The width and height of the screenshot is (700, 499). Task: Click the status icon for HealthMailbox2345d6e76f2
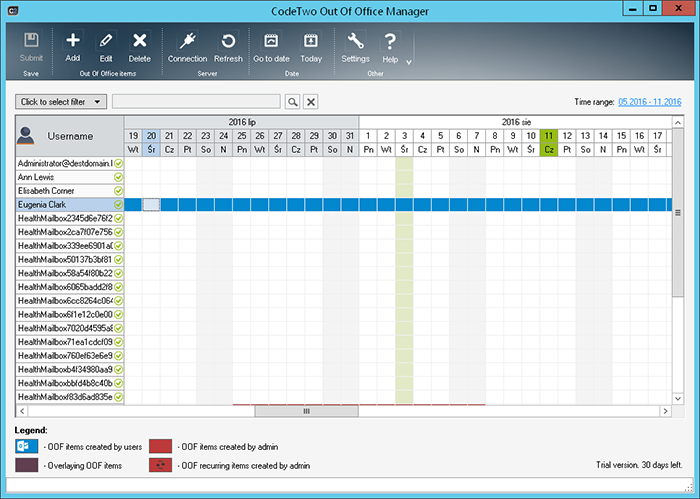(x=118, y=218)
